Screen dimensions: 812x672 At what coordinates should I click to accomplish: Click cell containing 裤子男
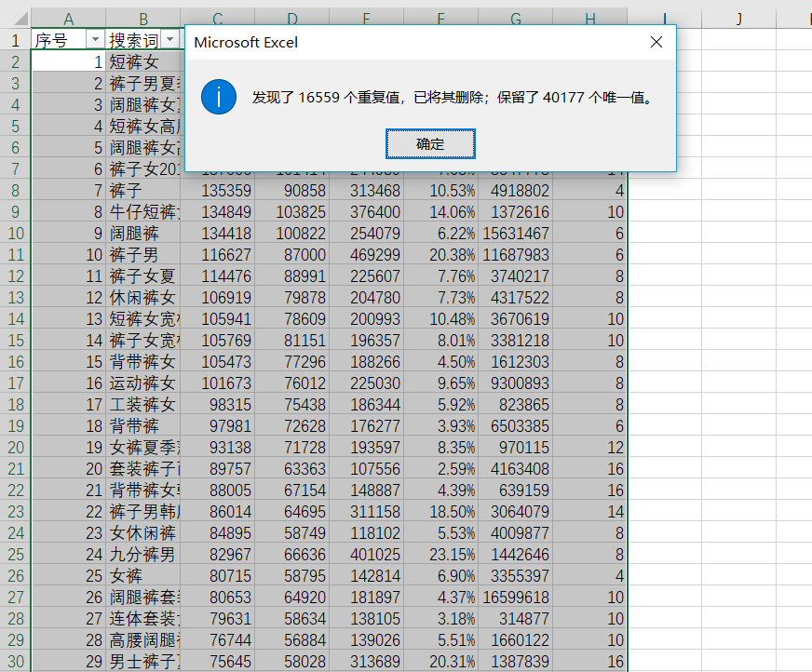coord(143,255)
